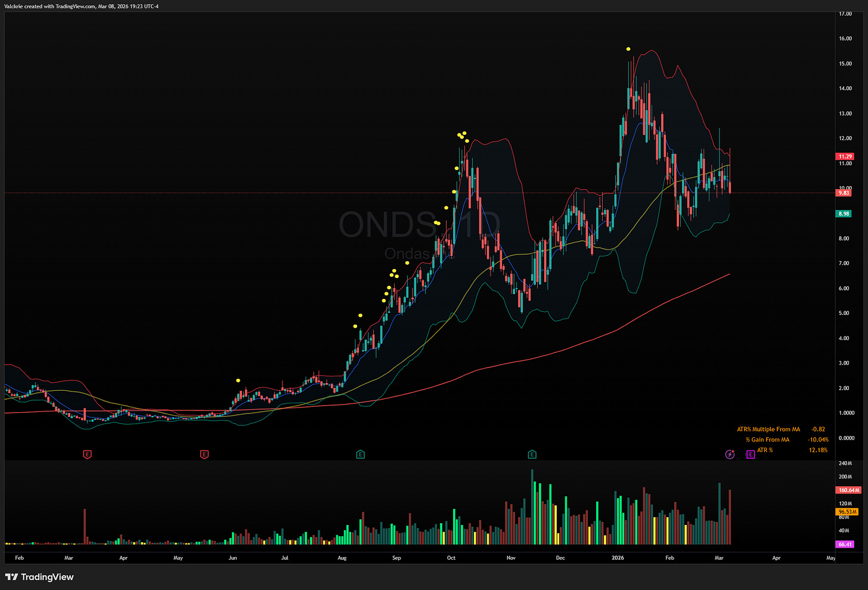Click the magenta 66.41 indicator label
Image resolution: width=868 pixels, height=590 pixels.
845,544
